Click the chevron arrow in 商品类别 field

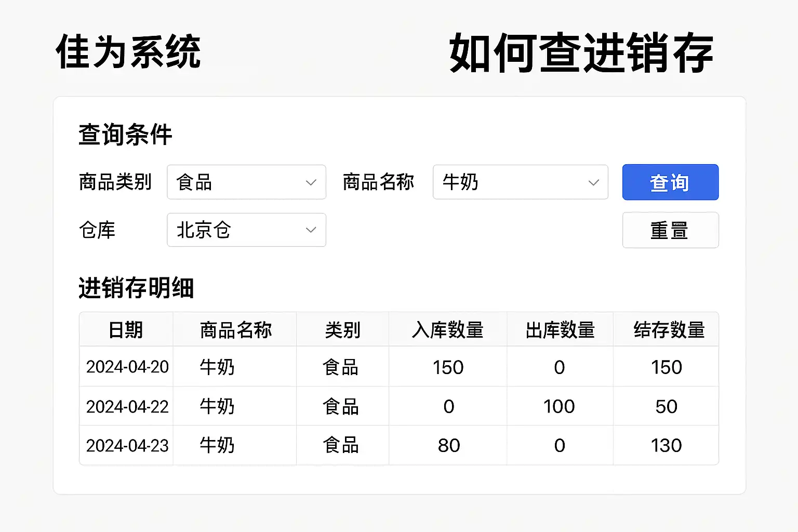pyautogui.click(x=311, y=183)
